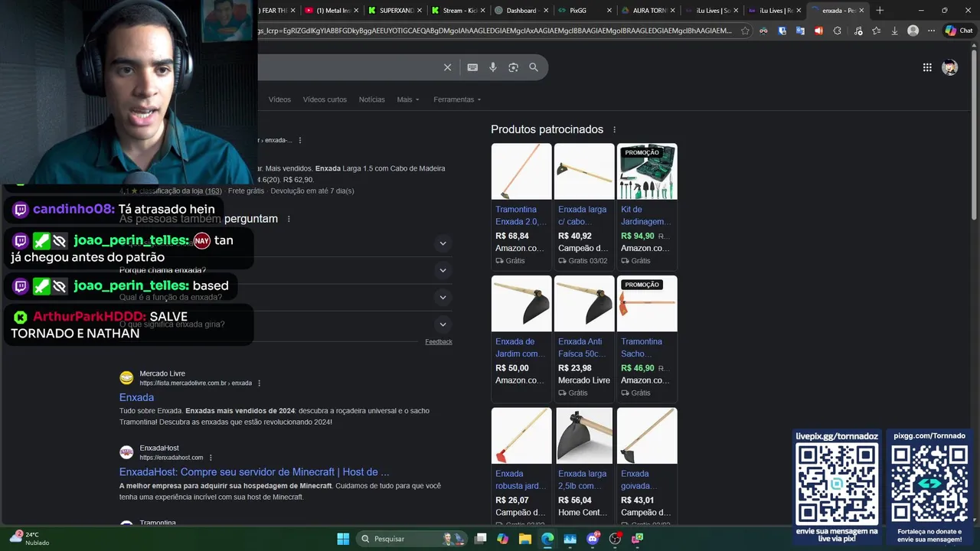
Task: Open the on-screen keyboard input icon
Action: point(472,67)
